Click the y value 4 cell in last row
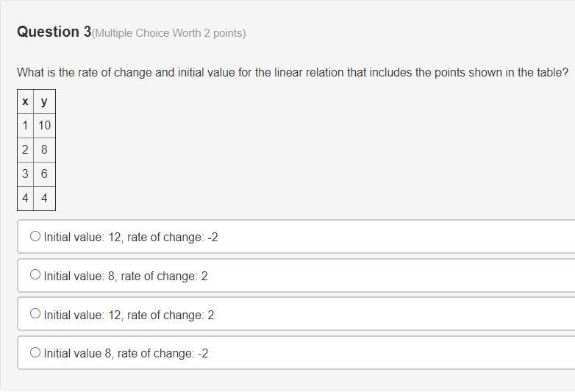This screenshot has height=392, width=575. 44,199
